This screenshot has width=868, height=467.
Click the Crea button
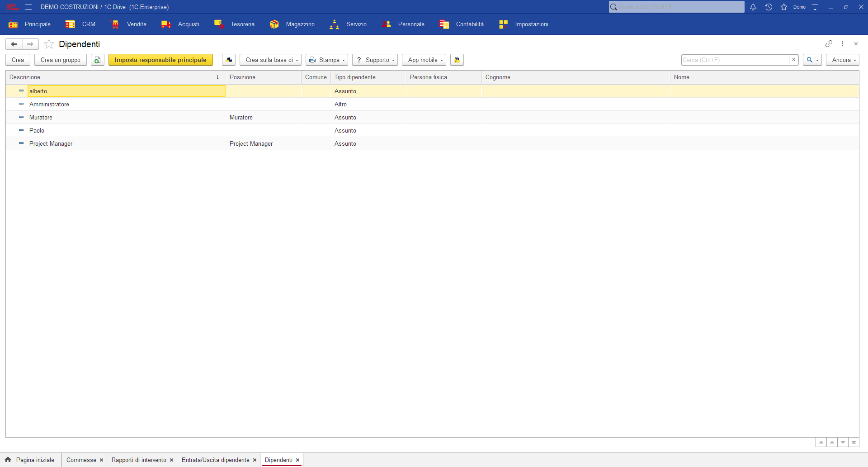(x=18, y=60)
